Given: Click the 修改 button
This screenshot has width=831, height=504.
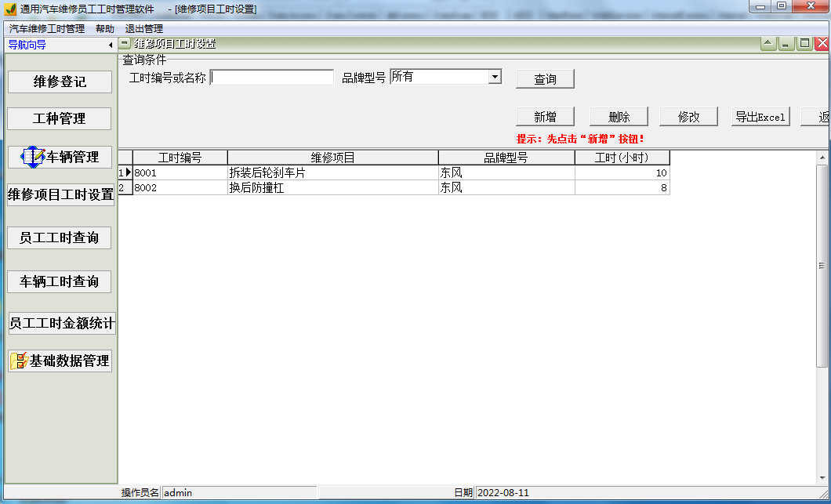Looking at the screenshot, I should (x=688, y=117).
